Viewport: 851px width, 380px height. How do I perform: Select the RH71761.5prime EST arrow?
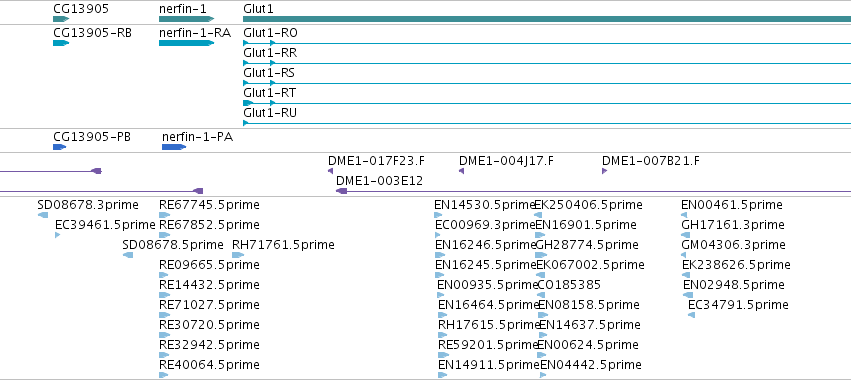tap(238, 255)
